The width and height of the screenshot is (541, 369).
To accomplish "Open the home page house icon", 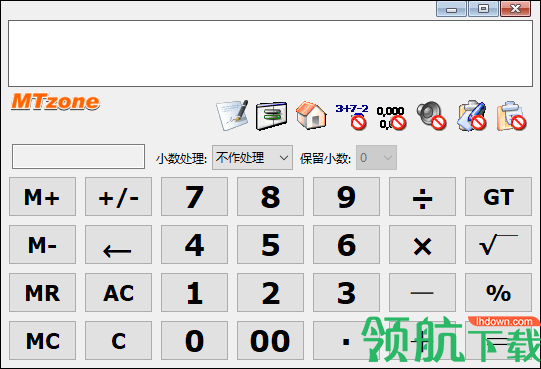I will pyautogui.click(x=311, y=115).
